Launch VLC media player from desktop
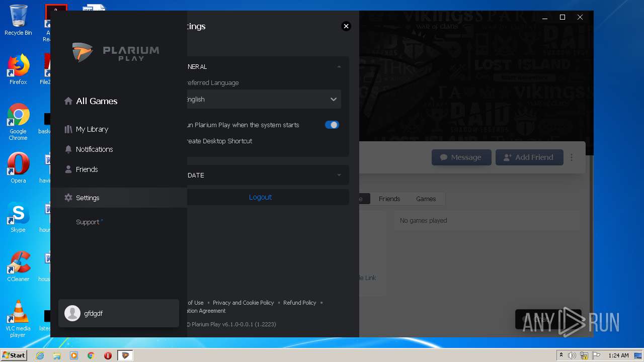This screenshot has height=362, width=644. coord(18,319)
